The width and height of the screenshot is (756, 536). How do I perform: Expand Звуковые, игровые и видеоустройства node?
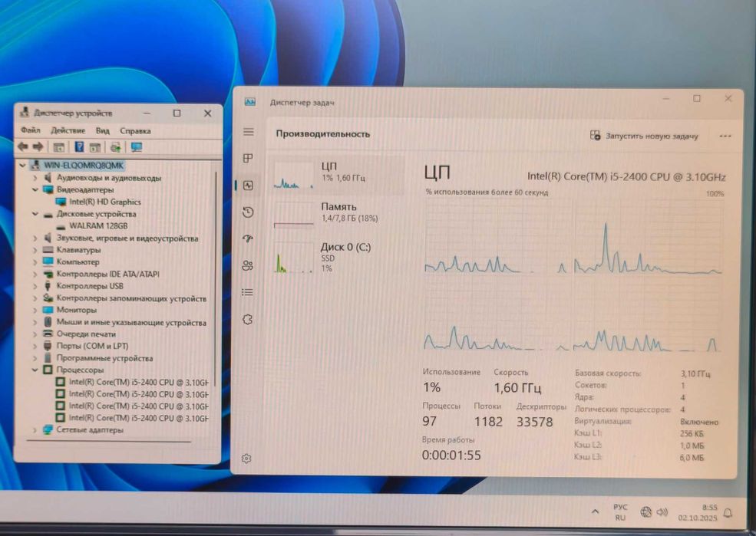[35, 238]
